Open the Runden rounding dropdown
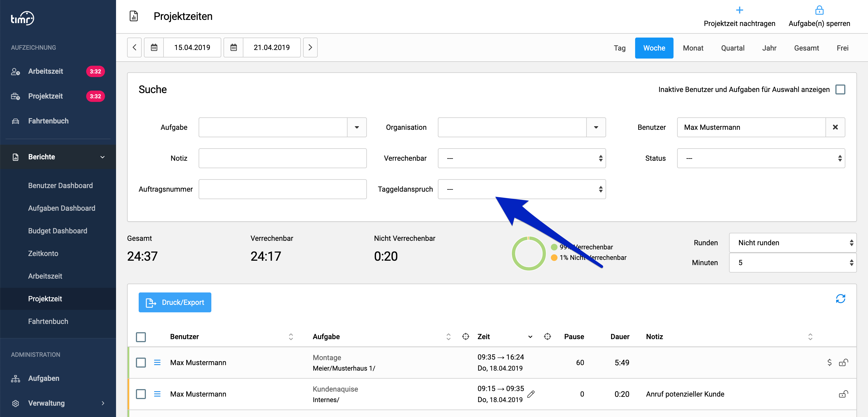 point(793,243)
